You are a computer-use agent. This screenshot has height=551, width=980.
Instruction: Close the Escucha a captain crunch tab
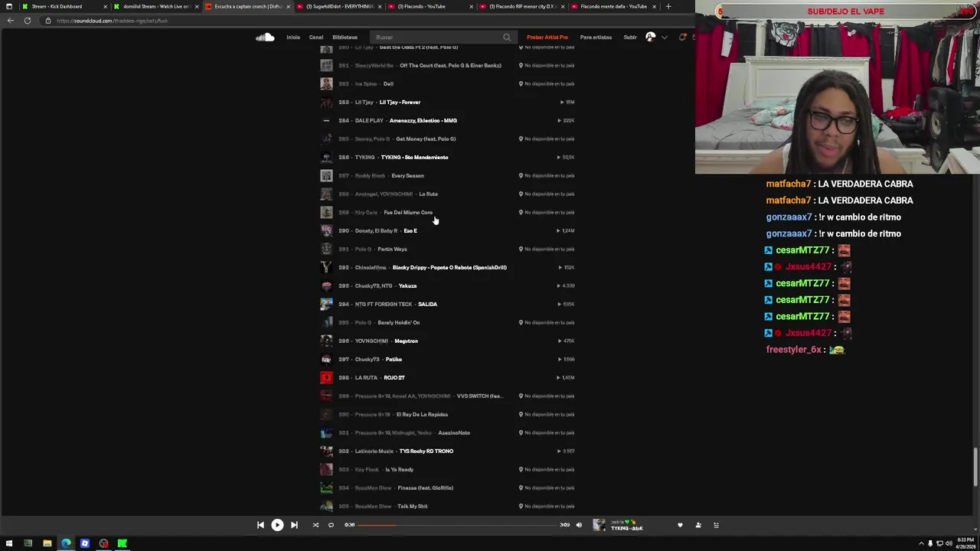coord(288,6)
